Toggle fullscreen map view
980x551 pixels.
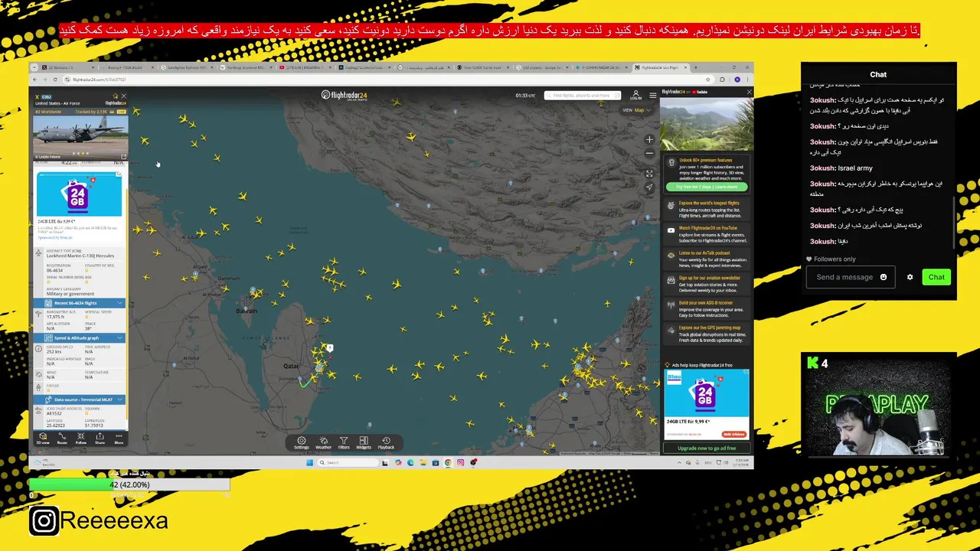tap(649, 174)
